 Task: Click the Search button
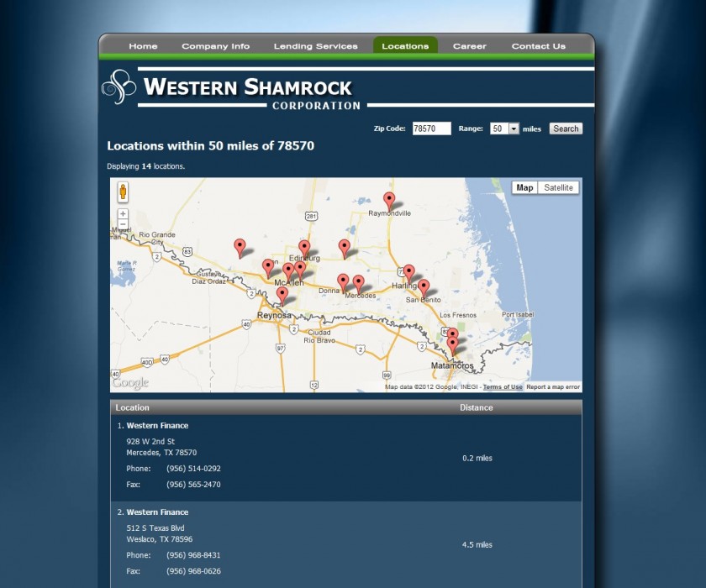coord(566,129)
